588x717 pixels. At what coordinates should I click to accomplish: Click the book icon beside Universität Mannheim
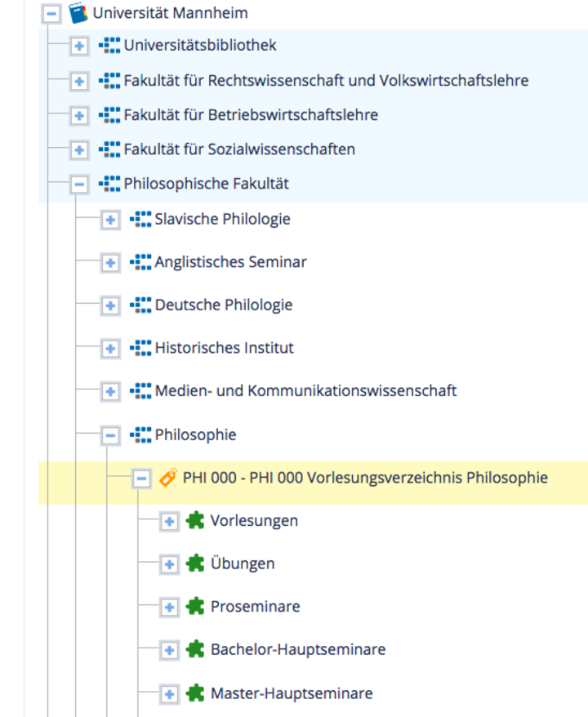[78, 13]
